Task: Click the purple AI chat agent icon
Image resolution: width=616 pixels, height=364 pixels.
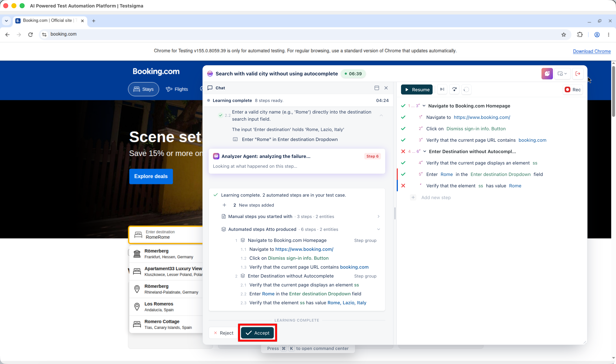Action: coord(547,74)
